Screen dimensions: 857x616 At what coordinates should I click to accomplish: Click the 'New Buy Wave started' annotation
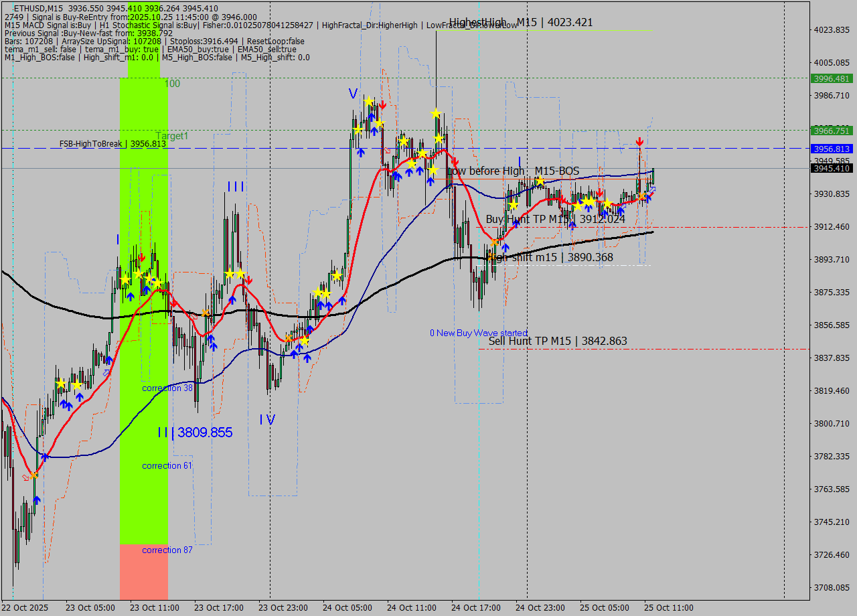coord(478,333)
